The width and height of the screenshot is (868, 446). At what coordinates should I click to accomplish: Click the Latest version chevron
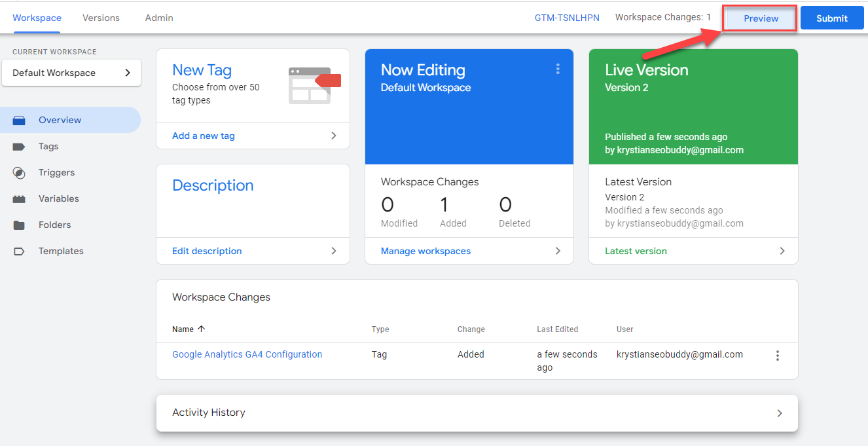point(782,251)
